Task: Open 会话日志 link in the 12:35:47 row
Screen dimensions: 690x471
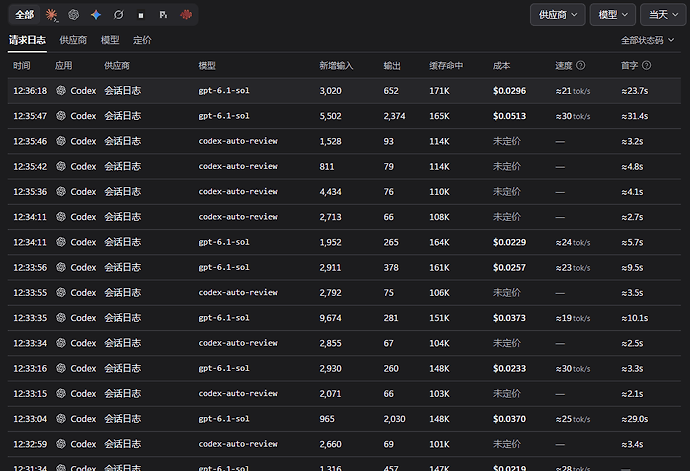Action: [x=123, y=116]
